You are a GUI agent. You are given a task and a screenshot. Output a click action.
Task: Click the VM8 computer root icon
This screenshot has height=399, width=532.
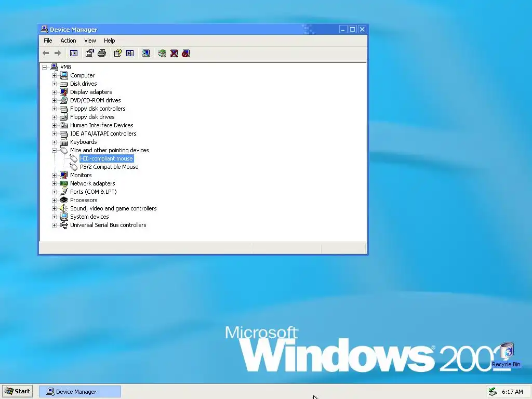(54, 67)
